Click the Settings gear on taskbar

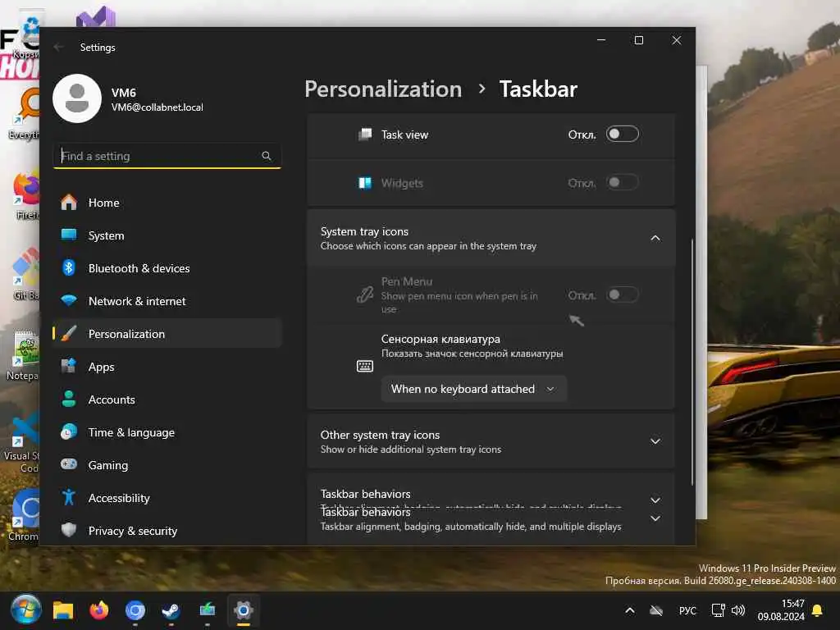243,610
